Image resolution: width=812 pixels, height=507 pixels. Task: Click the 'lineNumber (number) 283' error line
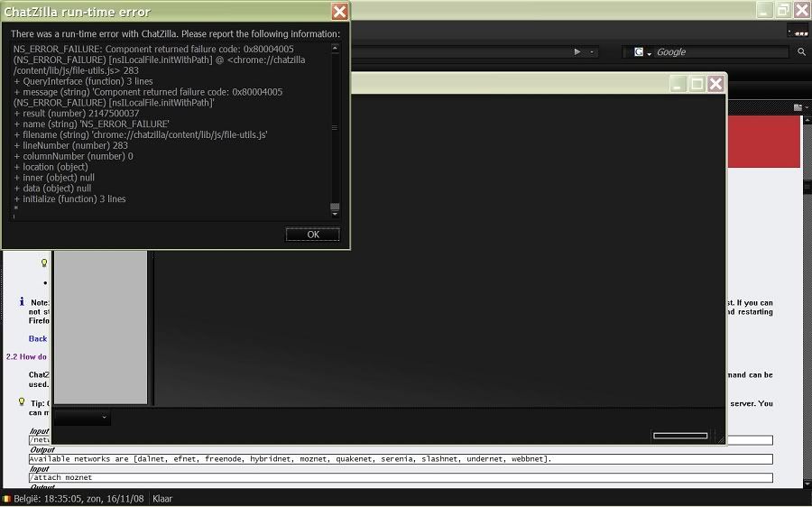[x=71, y=145]
